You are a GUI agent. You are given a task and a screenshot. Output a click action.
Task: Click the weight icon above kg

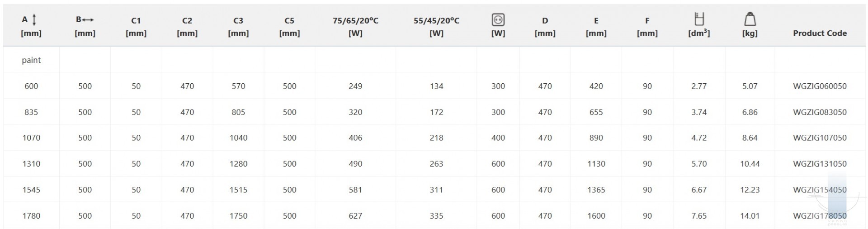tap(750, 19)
